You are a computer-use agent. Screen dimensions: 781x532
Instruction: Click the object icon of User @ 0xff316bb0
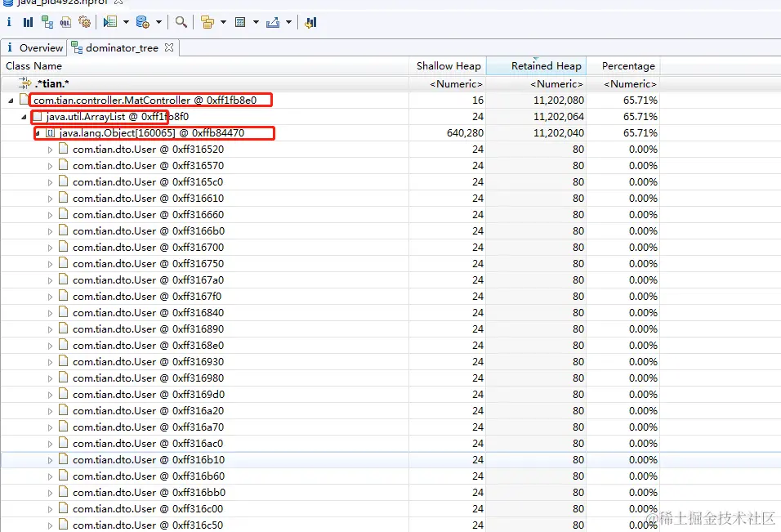pos(63,492)
